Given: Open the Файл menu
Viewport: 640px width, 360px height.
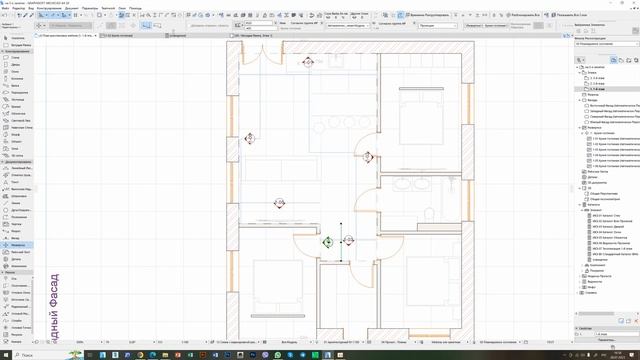Looking at the screenshot, I should coord(5,8).
